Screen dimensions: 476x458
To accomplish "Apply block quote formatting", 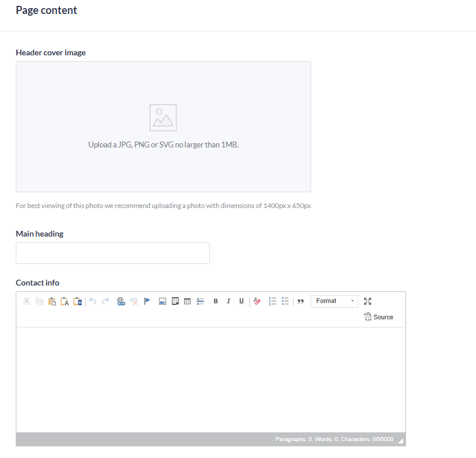I will click(301, 301).
